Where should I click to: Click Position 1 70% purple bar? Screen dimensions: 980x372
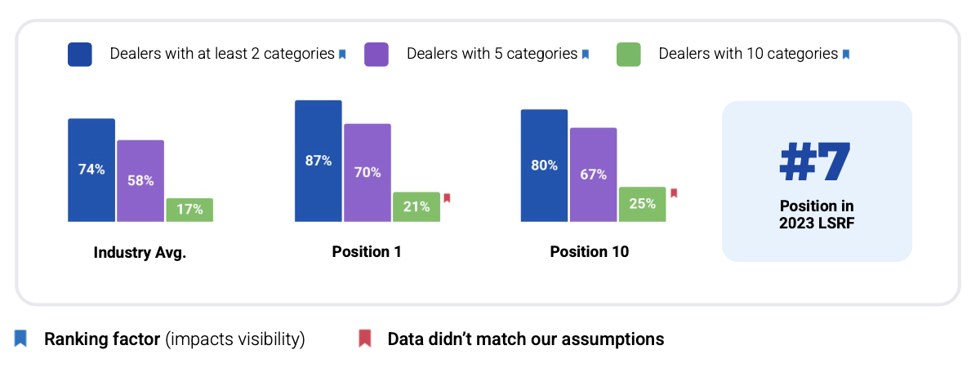367,172
